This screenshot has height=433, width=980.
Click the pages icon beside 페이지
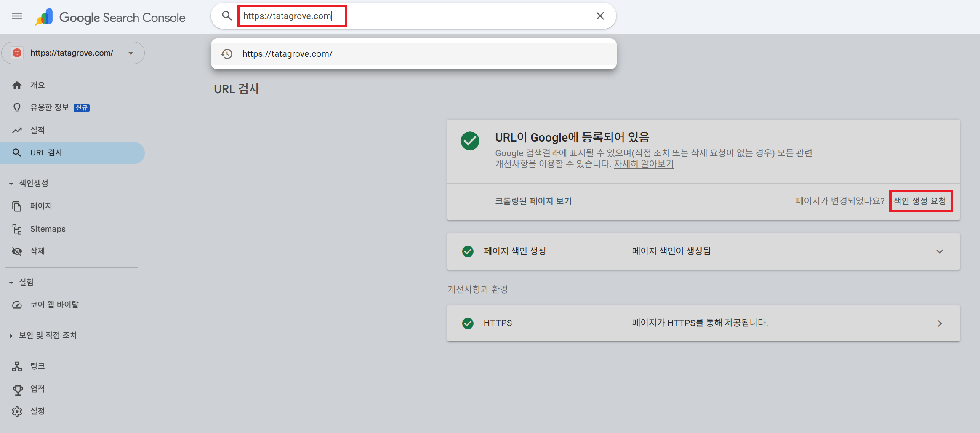(x=17, y=206)
